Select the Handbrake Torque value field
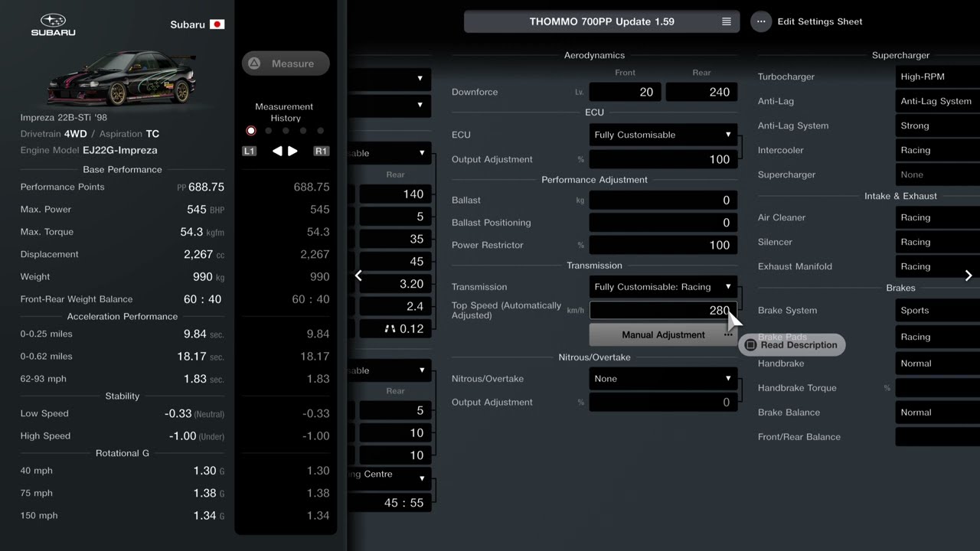Viewport: 980px width, 551px height. click(x=938, y=388)
